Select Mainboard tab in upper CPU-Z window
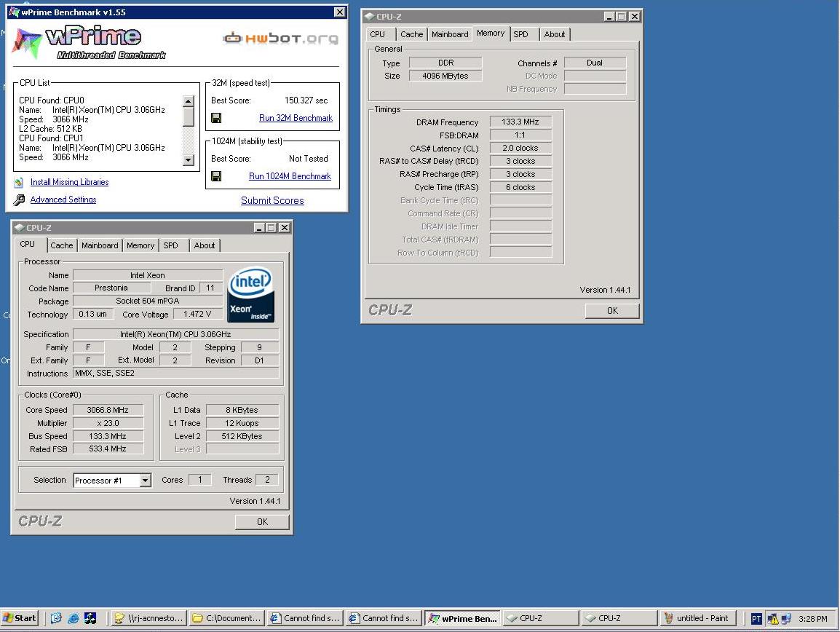Image resolution: width=840 pixels, height=632 pixels. (x=450, y=34)
